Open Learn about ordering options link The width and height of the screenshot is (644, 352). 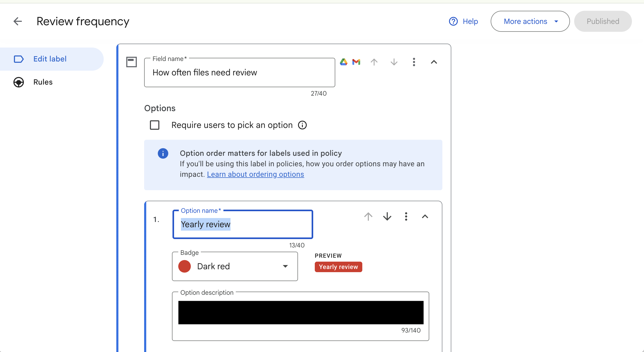tap(255, 174)
